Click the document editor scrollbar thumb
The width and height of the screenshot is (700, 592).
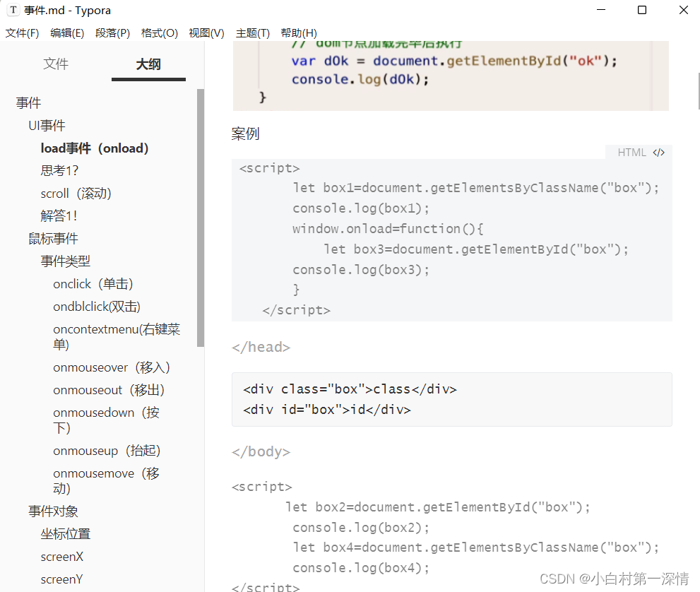pos(698,92)
